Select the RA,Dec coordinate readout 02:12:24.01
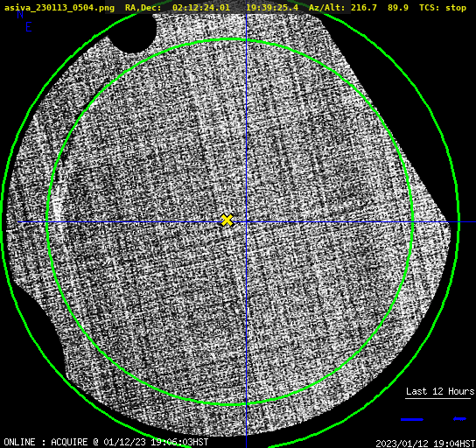476x448 pixels. click(x=201, y=7)
